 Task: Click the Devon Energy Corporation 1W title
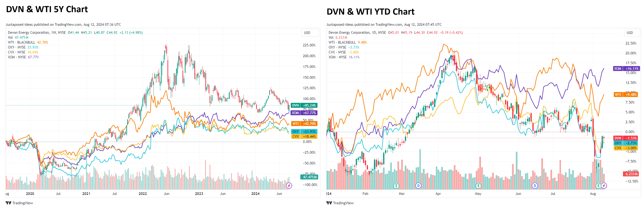(37, 33)
